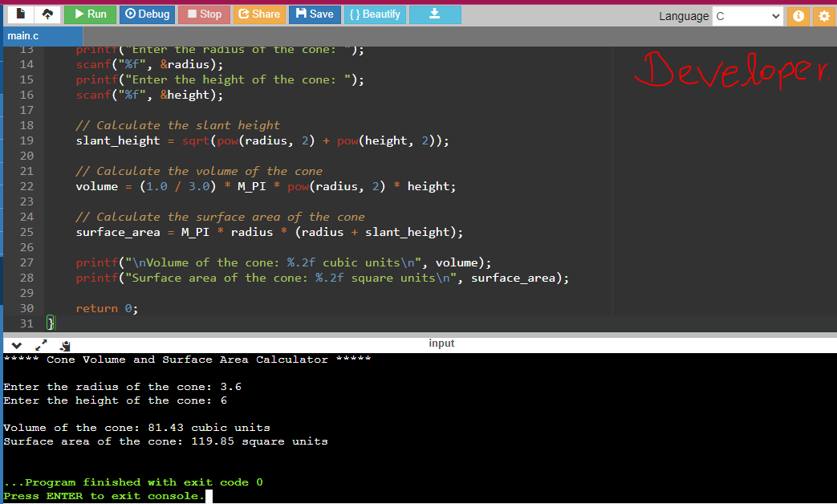Collapse the console panel with the chevron

tap(16, 344)
